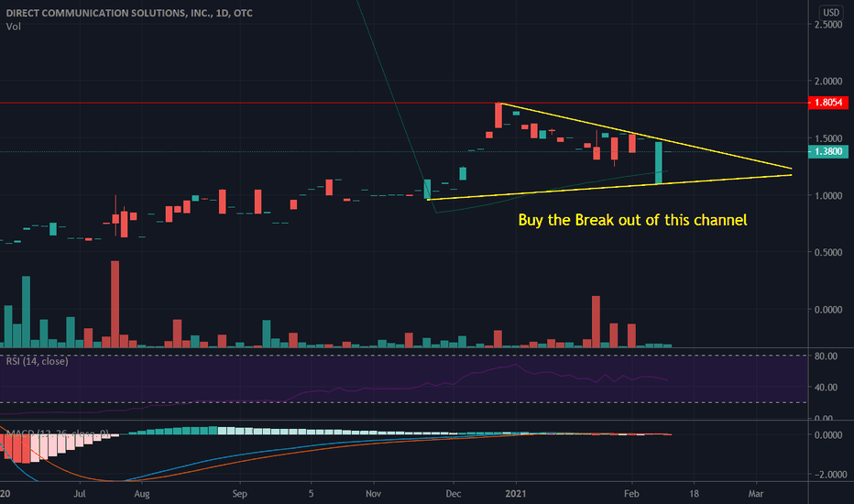Click the Jul date label on time axis

click(x=80, y=494)
